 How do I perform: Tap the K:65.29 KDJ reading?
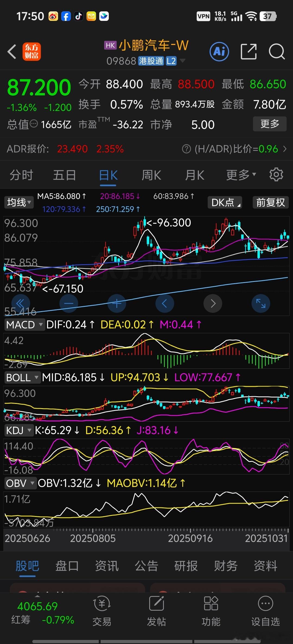click(x=57, y=430)
